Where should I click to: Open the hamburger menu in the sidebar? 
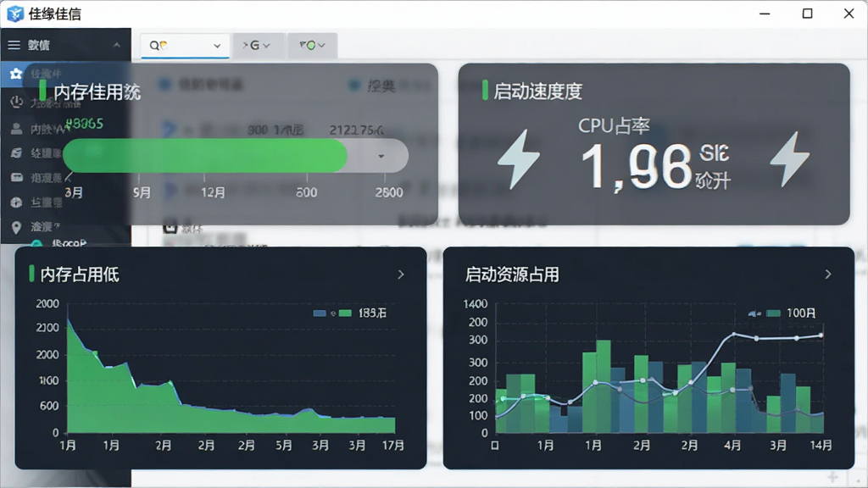[x=14, y=45]
